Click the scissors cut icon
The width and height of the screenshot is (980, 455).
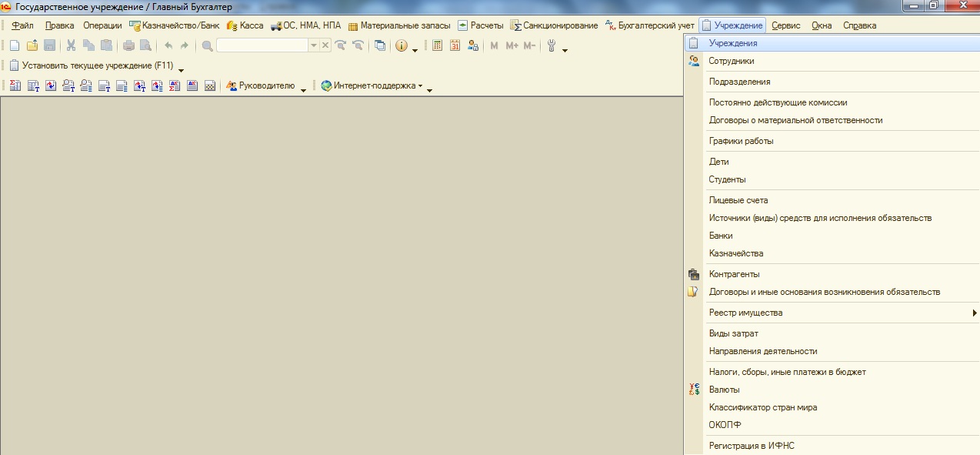point(72,45)
